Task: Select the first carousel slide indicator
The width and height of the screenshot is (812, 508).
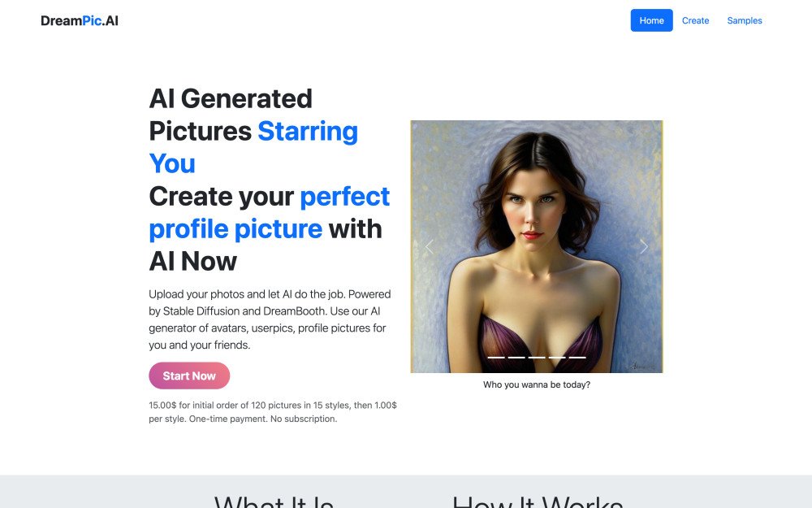Action: click(496, 357)
